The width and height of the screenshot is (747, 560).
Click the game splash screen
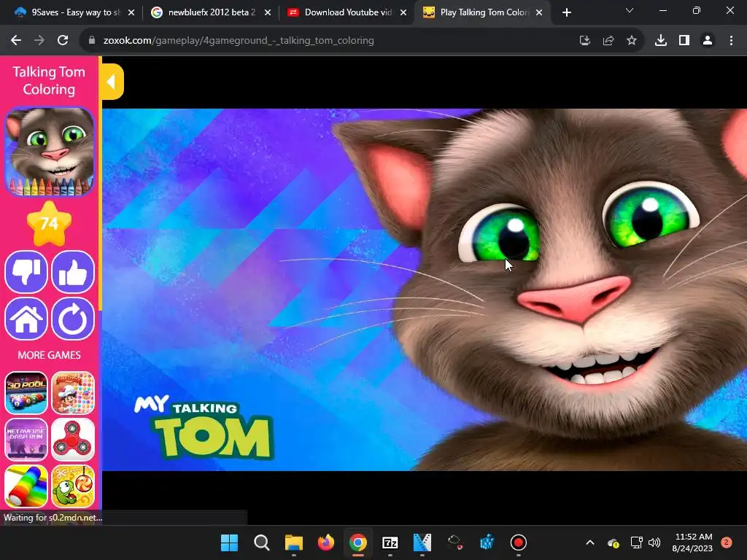click(x=425, y=289)
